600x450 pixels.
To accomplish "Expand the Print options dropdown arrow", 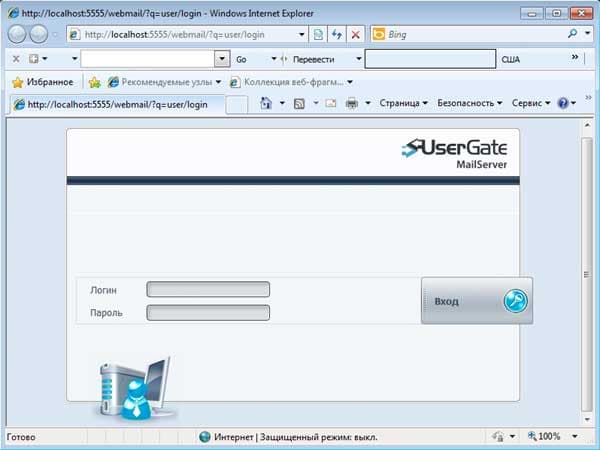I will [368, 103].
